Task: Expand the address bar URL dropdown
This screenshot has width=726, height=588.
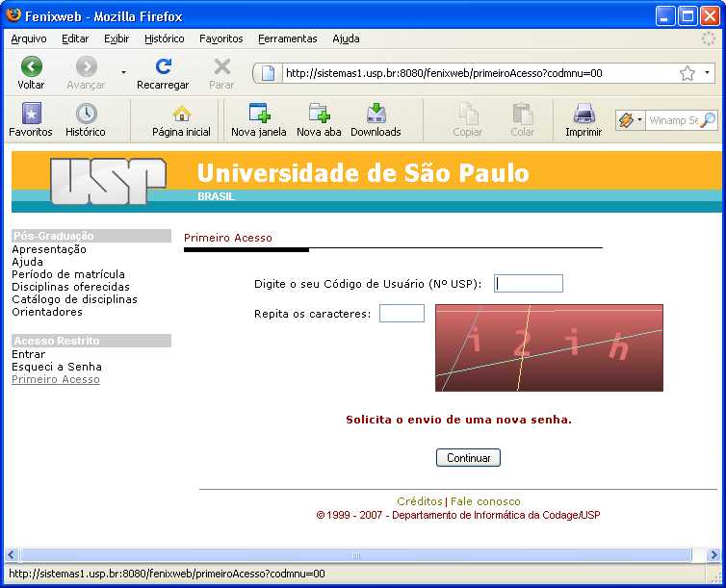Action: [707, 72]
